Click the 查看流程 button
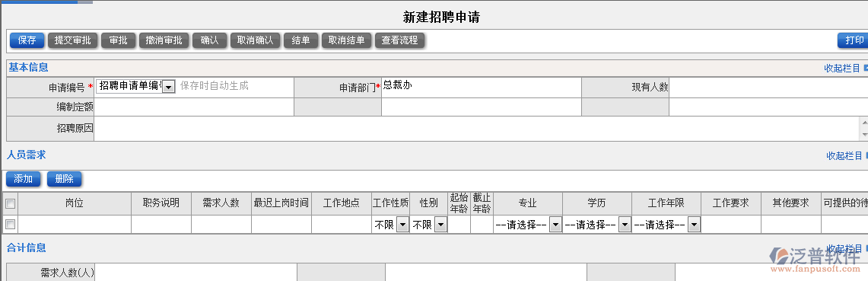868x281 pixels. point(399,40)
